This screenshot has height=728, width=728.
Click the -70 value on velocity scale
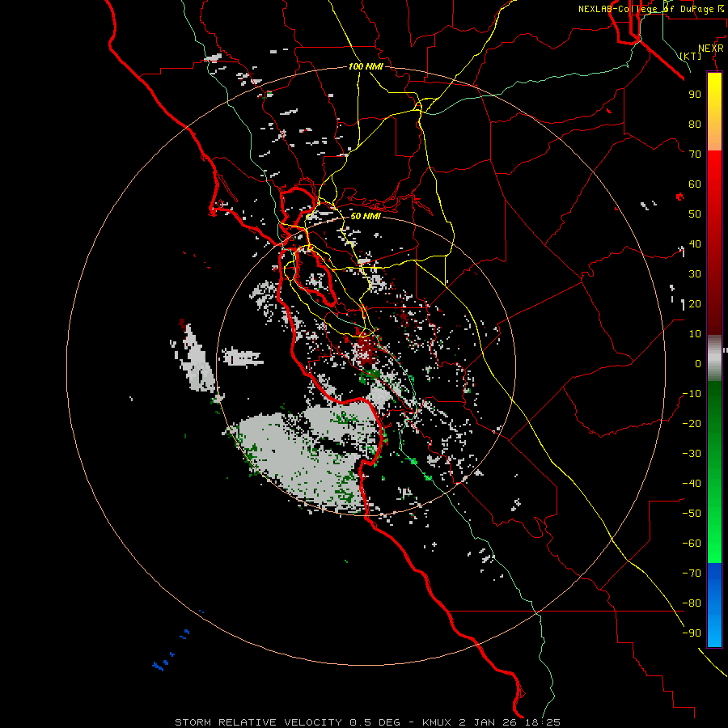[x=692, y=574]
